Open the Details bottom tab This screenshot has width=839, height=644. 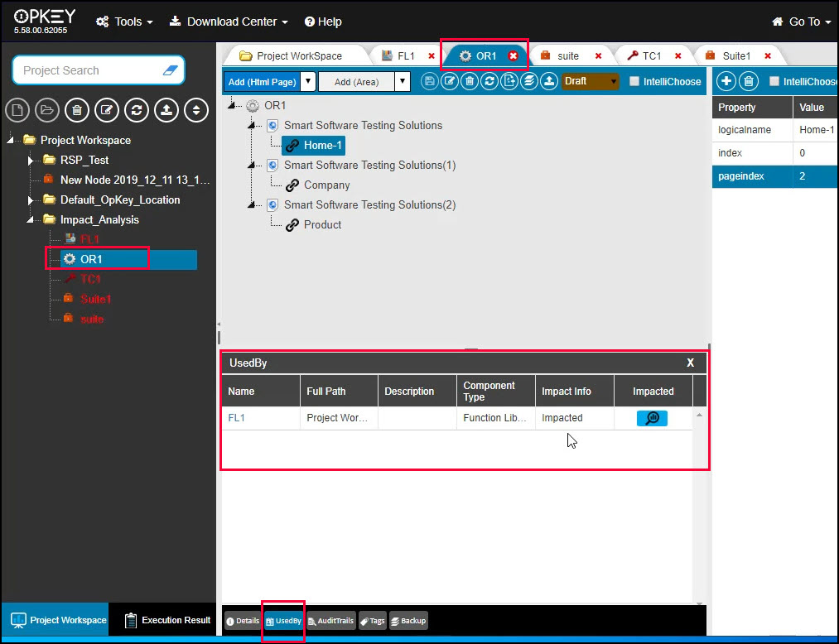pos(243,621)
